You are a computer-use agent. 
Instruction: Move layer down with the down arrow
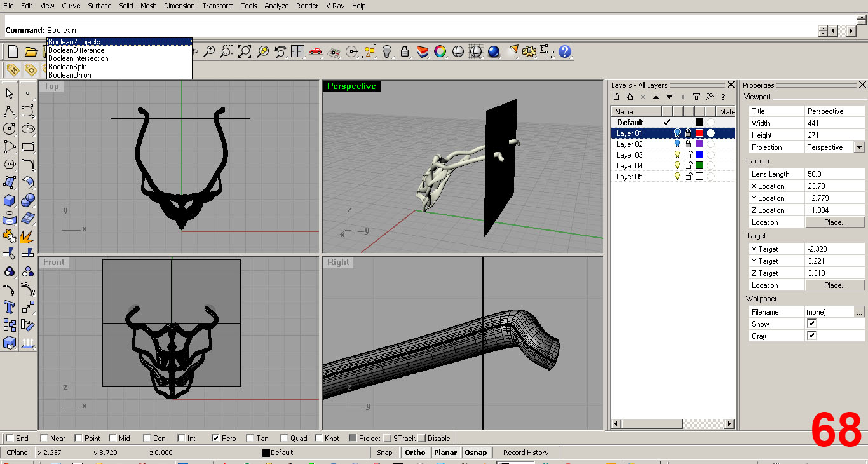click(x=669, y=97)
